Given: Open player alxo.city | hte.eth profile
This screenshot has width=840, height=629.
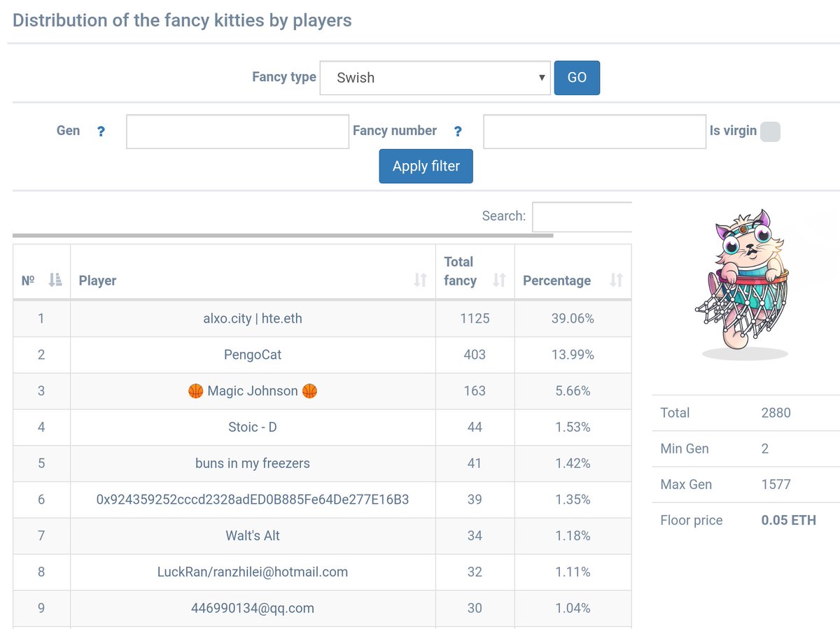Looking at the screenshot, I should click(x=252, y=318).
